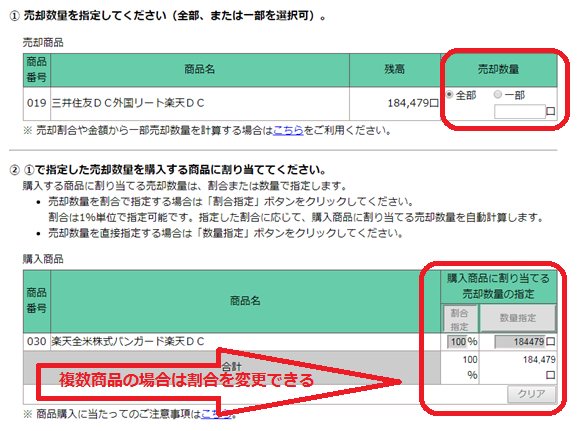
Task: Click the クリア button
Action: 531,394
